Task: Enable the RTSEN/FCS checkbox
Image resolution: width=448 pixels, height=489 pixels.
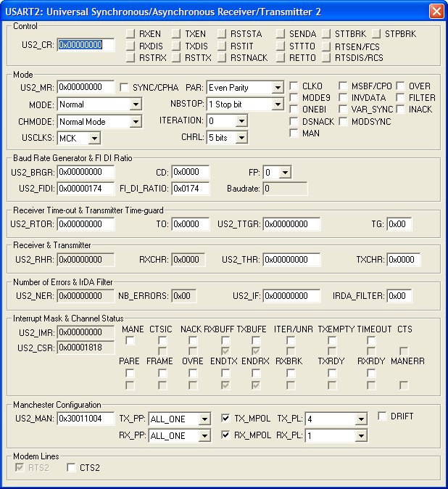Action: (326, 46)
